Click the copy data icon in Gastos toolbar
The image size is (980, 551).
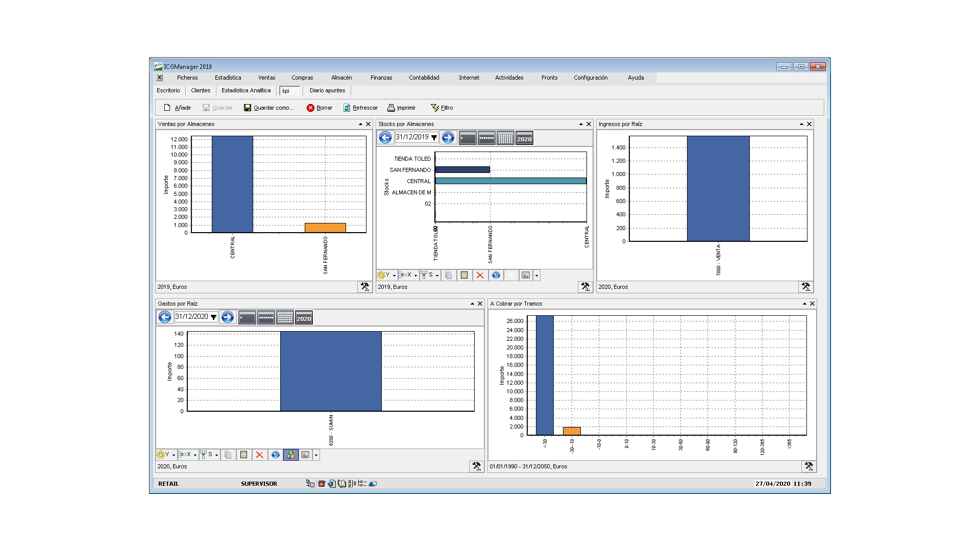tap(228, 455)
